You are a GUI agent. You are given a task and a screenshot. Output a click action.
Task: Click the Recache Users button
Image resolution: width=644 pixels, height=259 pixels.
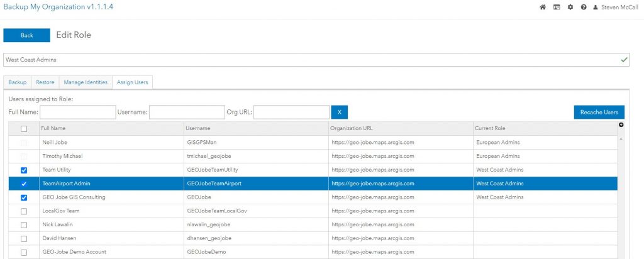[x=599, y=112]
